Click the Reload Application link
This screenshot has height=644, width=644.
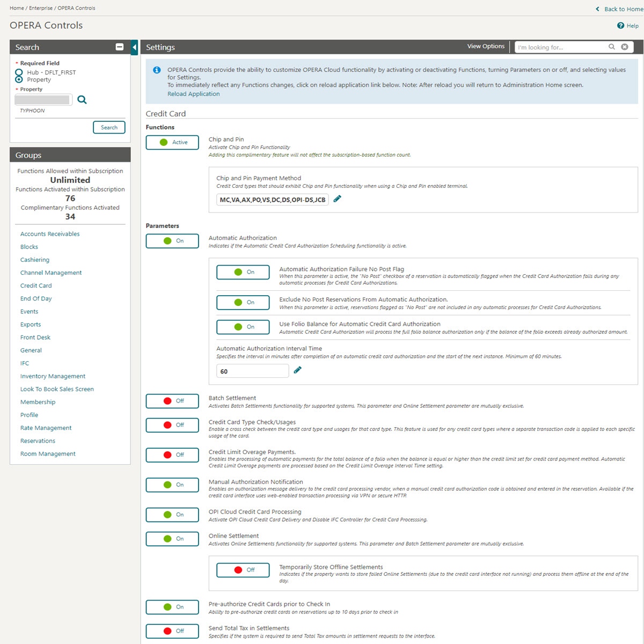pos(193,93)
